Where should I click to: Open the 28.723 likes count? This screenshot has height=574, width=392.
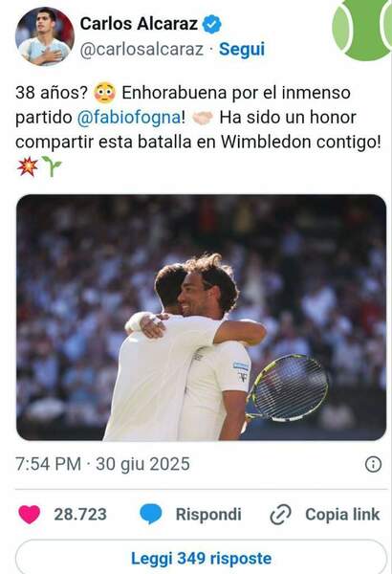80,515
